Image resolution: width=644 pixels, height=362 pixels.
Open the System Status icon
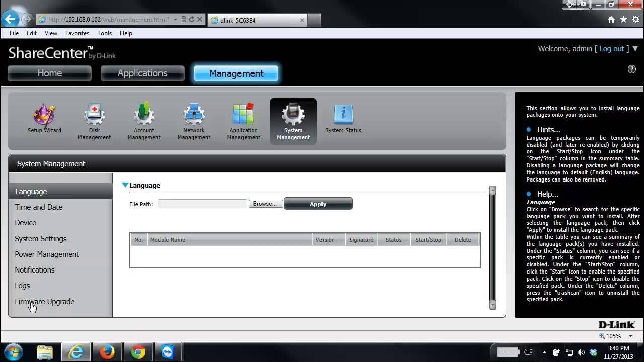tap(343, 119)
